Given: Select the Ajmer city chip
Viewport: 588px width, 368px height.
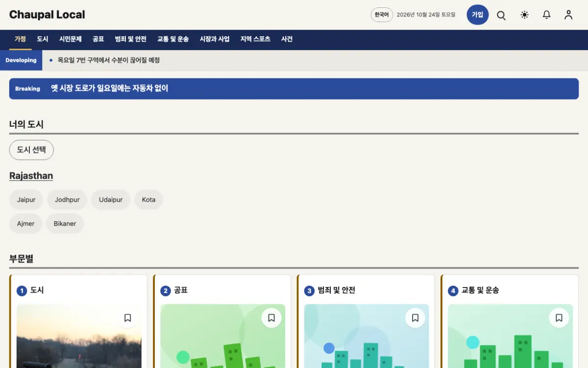Looking at the screenshot, I should pyautogui.click(x=26, y=223).
